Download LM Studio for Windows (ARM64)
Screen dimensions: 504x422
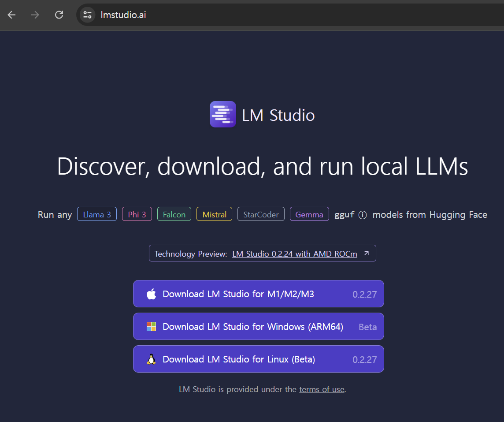point(259,326)
